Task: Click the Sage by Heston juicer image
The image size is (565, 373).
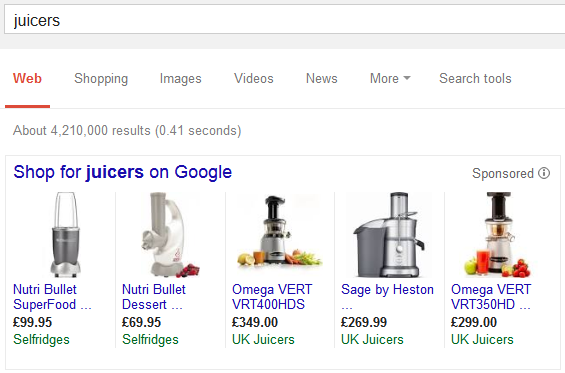Action: tap(389, 235)
